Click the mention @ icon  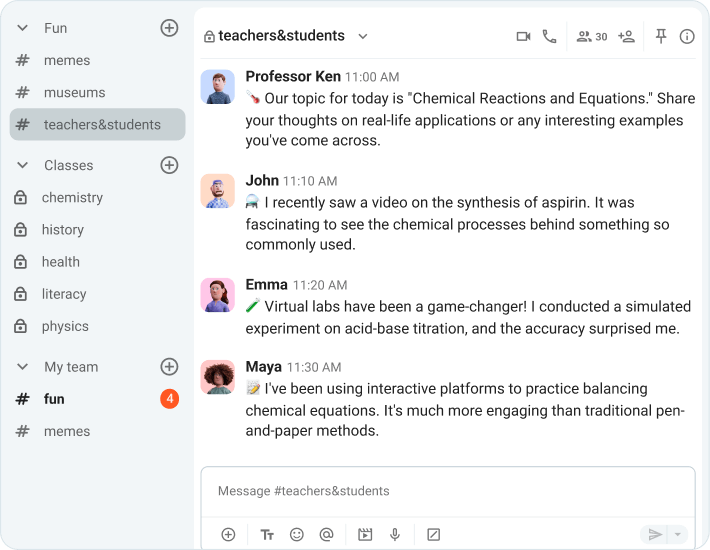[x=326, y=534]
